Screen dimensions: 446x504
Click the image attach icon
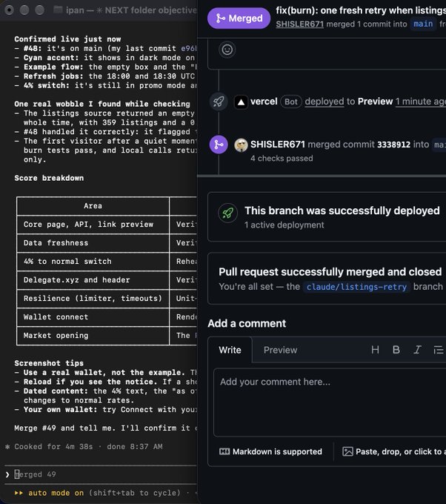pyautogui.click(x=347, y=451)
